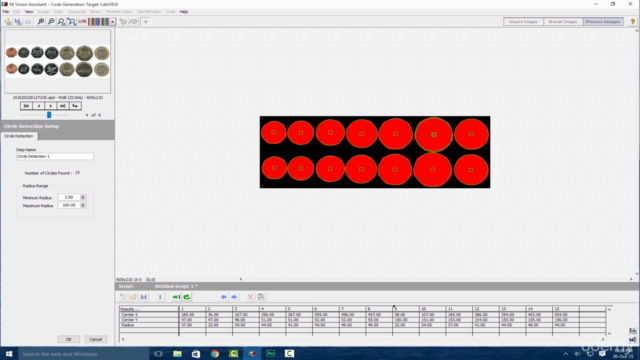Click the Open Script folder icon
The height and width of the screenshot is (360, 640).
(133, 297)
